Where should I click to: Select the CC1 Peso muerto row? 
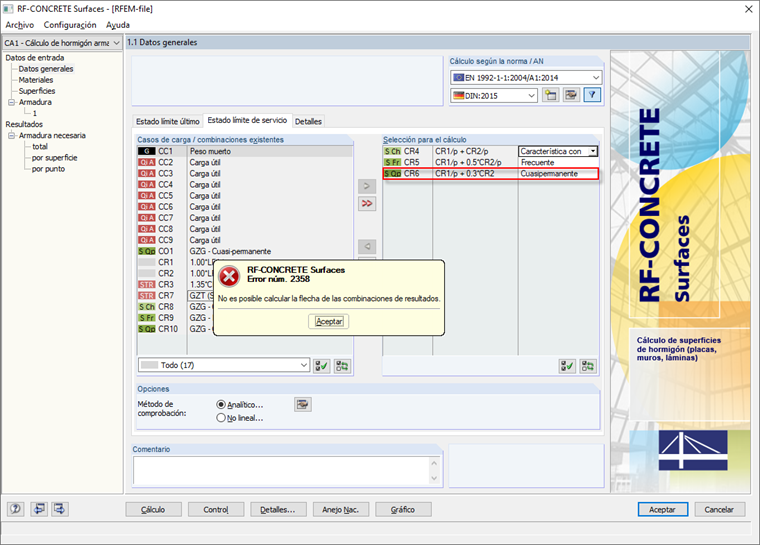coord(245,151)
